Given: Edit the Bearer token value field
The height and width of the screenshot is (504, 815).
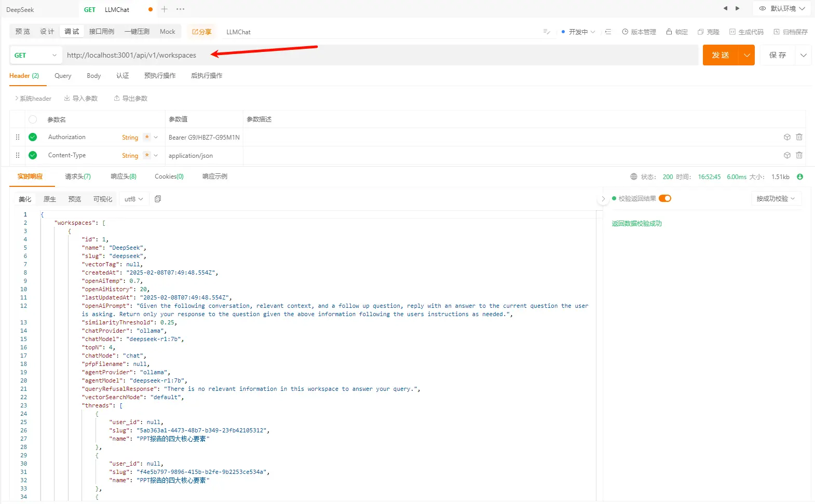Looking at the screenshot, I should [x=204, y=138].
